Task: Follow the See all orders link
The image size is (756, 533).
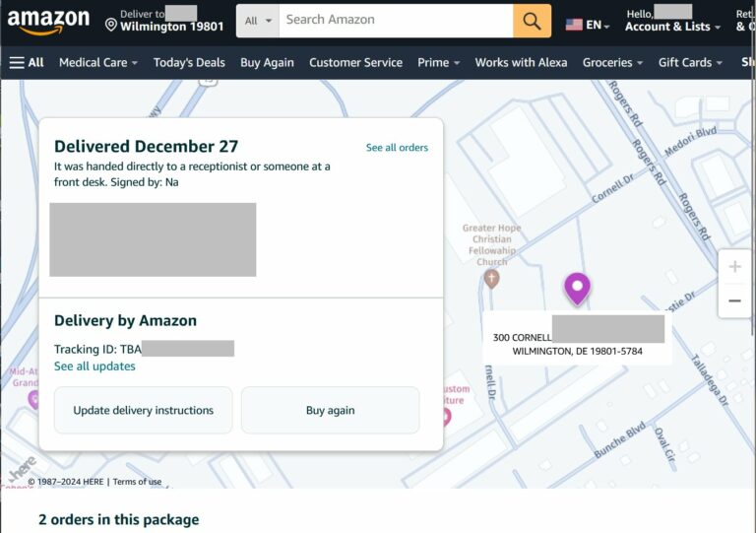Action: point(397,148)
